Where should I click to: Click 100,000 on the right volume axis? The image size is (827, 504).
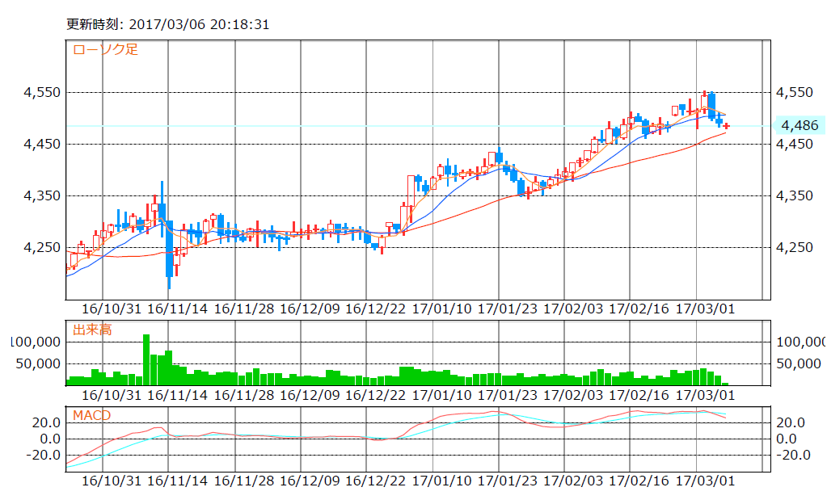pos(801,342)
